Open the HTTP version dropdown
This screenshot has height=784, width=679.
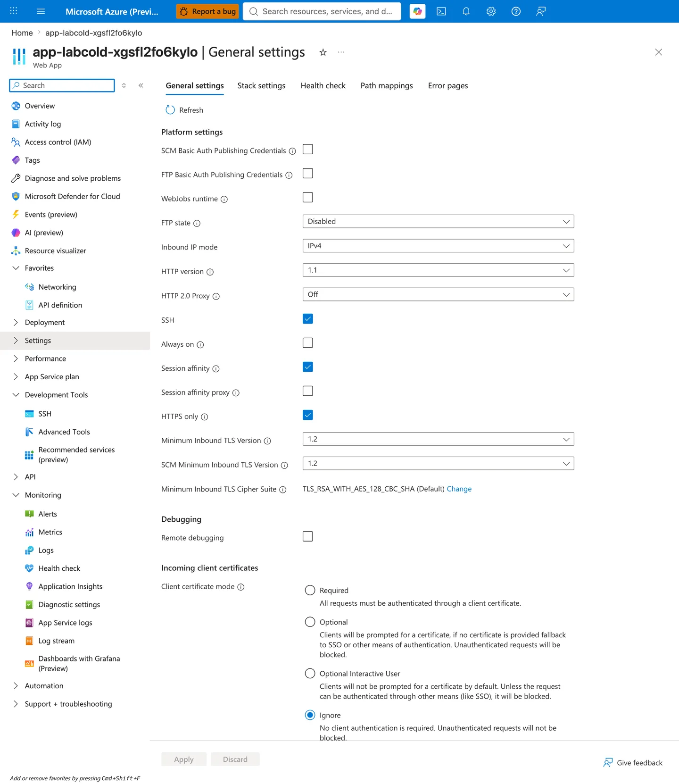coord(438,270)
